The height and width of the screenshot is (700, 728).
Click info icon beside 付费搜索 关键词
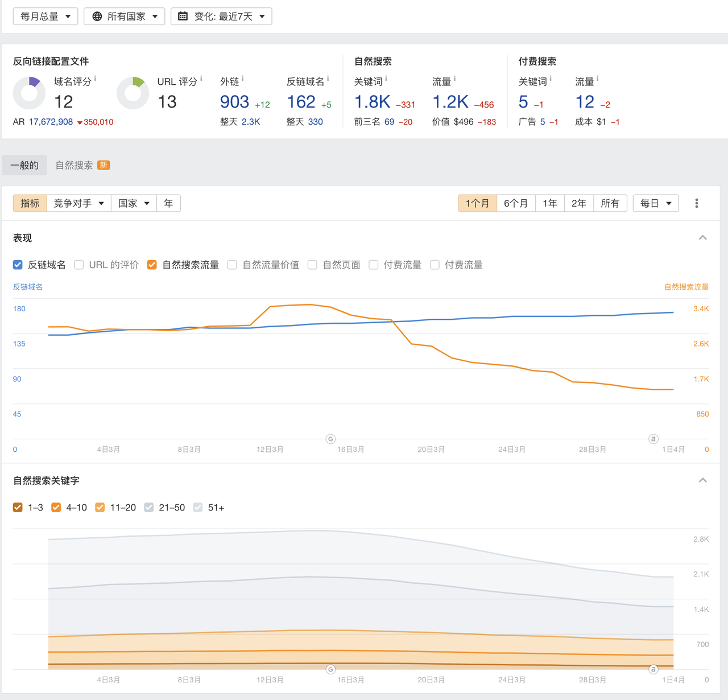551,79
